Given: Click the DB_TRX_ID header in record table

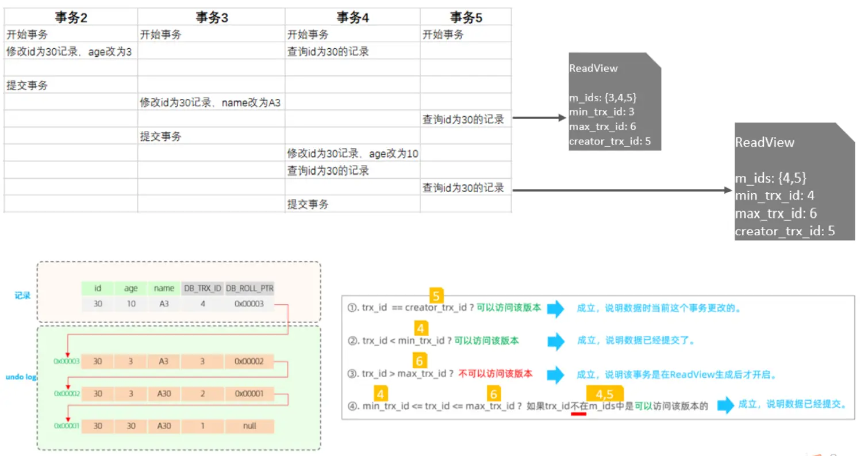Looking at the screenshot, I should coord(202,289).
